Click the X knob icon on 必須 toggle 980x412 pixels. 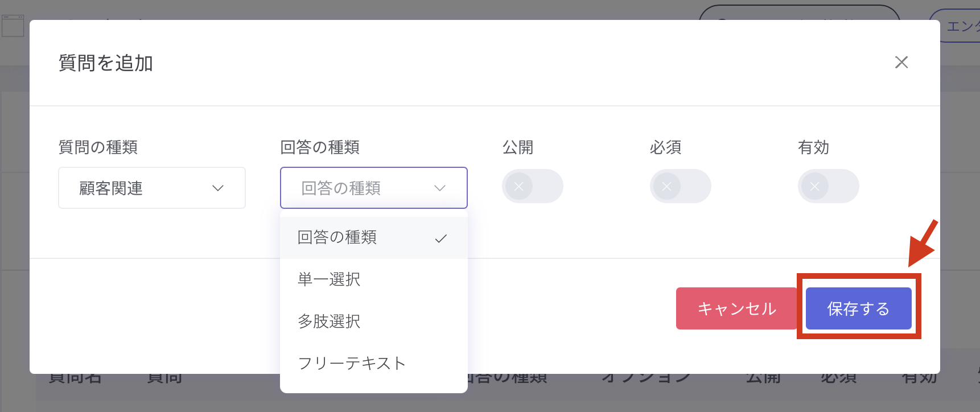(x=667, y=186)
